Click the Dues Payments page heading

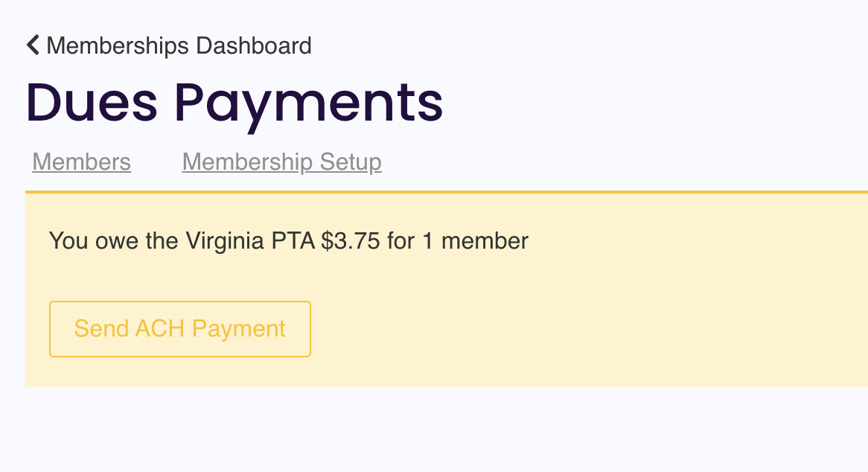234,103
